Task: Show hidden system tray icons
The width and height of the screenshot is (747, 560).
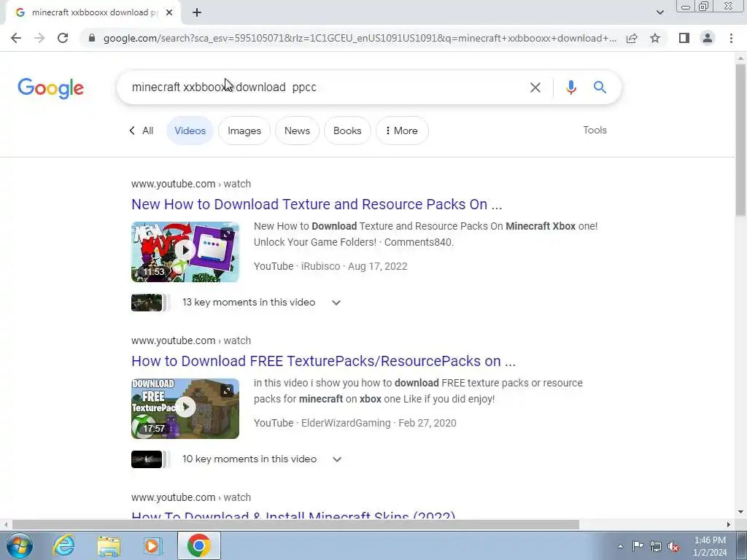Action: (620, 546)
